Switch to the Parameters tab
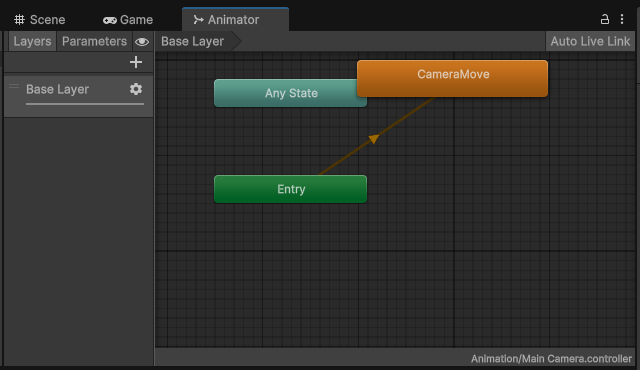This screenshot has height=370, width=640. click(x=94, y=42)
